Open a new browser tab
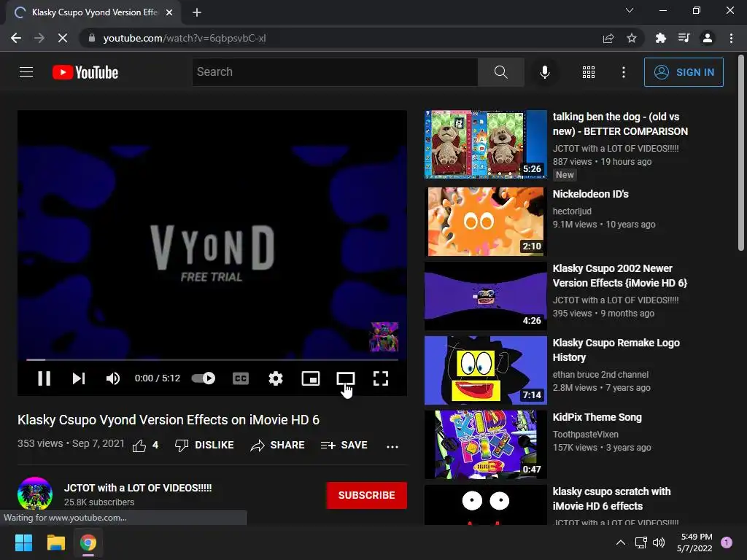The width and height of the screenshot is (747, 560). coord(197,12)
